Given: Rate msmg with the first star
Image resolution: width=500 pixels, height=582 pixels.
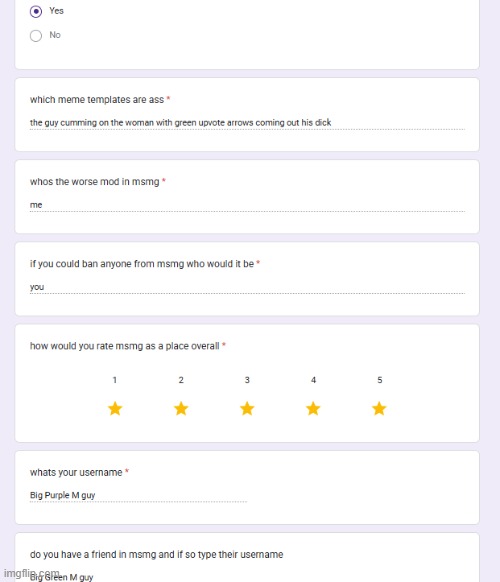Looking at the screenshot, I should (x=115, y=409).
